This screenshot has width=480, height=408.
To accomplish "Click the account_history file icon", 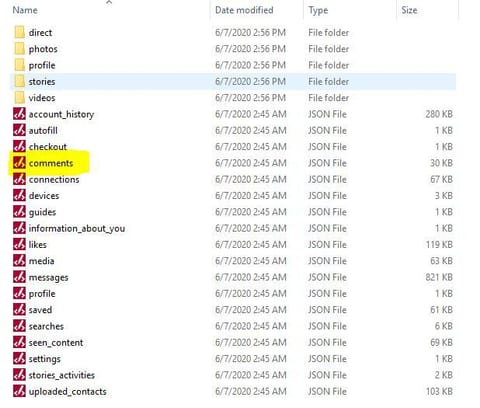I will pyautogui.click(x=19, y=114).
